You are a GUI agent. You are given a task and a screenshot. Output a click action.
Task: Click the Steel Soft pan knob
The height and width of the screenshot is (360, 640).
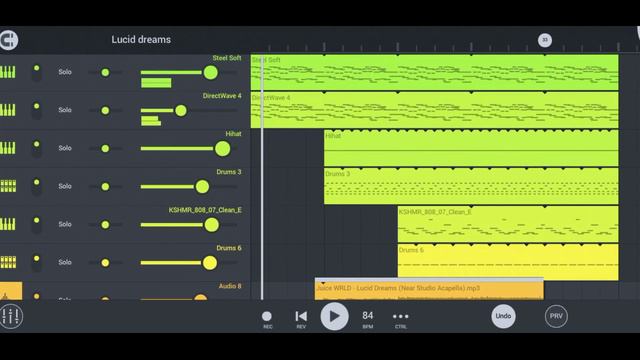(x=105, y=73)
